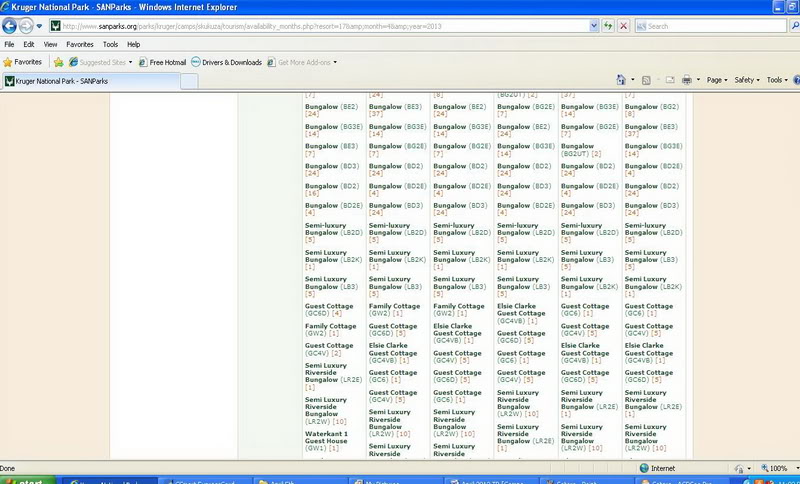Click the Home icon in command bar

tap(621, 80)
